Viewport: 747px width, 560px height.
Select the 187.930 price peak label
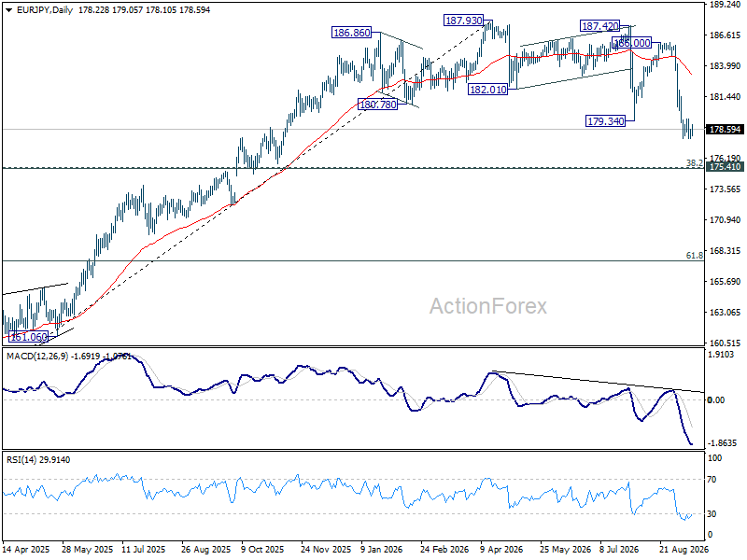coord(463,21)
